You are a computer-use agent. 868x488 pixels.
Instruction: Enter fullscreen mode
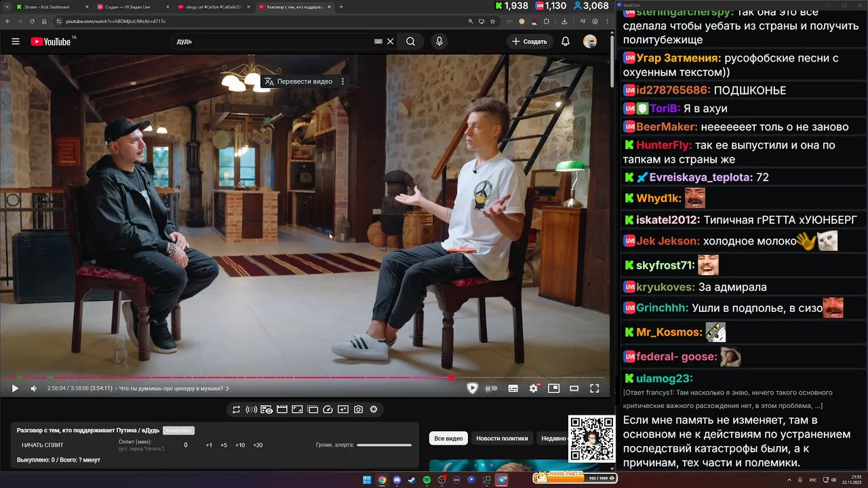click(595, 388)
